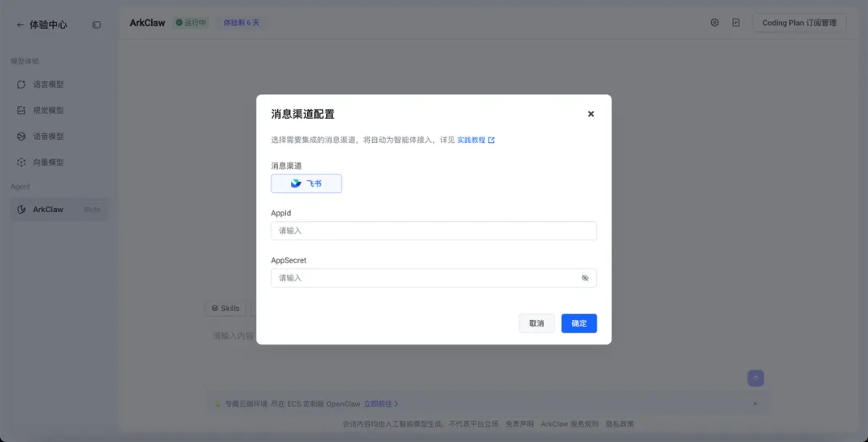Click the 视觉模型 sidebar icon
This screenshot has width=868, height=442.
coord(21,111)
